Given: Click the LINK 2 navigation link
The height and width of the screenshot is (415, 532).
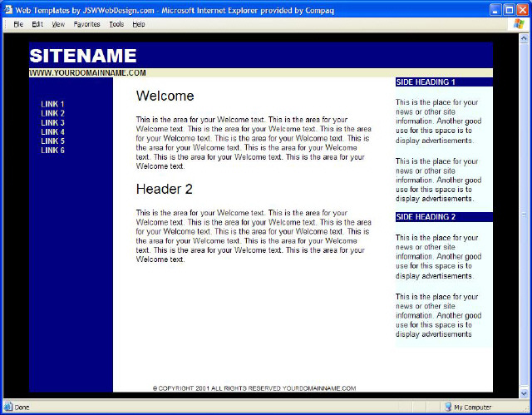Looking at the screenshot, I should pos(52,113).
